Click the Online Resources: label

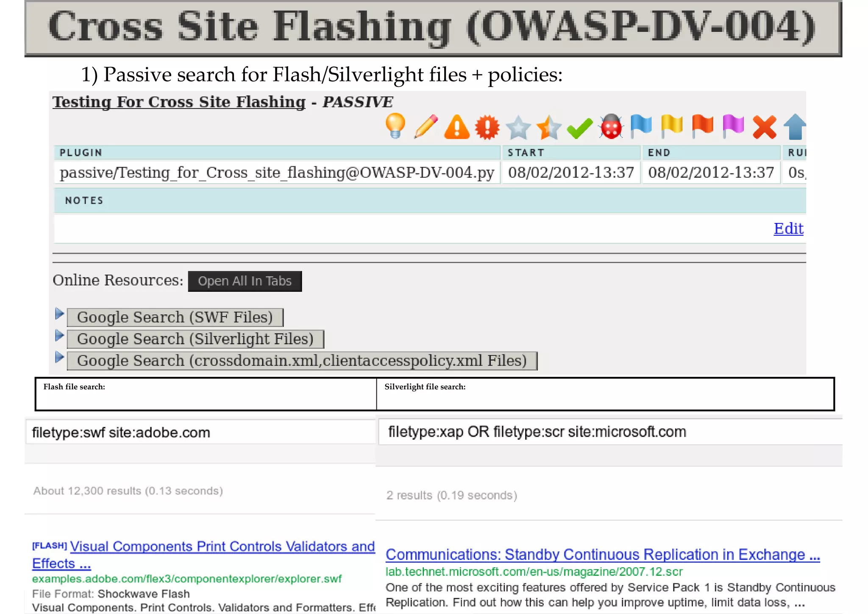[118, 280]
